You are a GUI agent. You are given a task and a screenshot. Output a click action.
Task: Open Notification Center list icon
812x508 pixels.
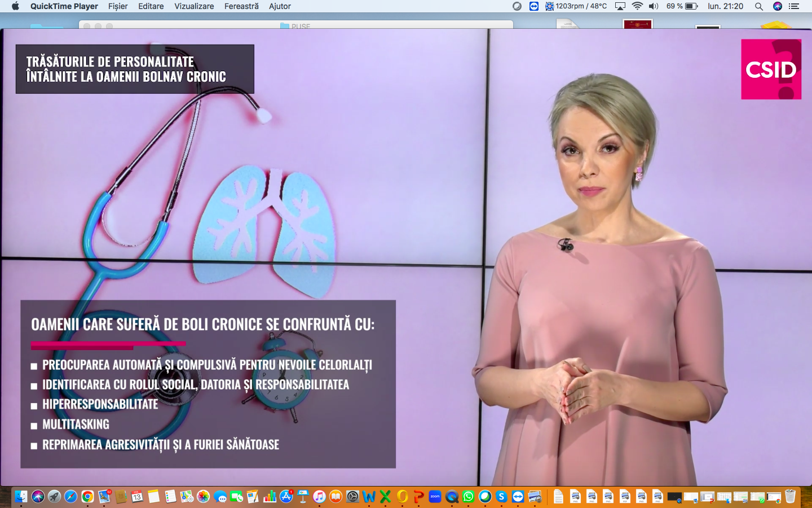tap(794, 6)
